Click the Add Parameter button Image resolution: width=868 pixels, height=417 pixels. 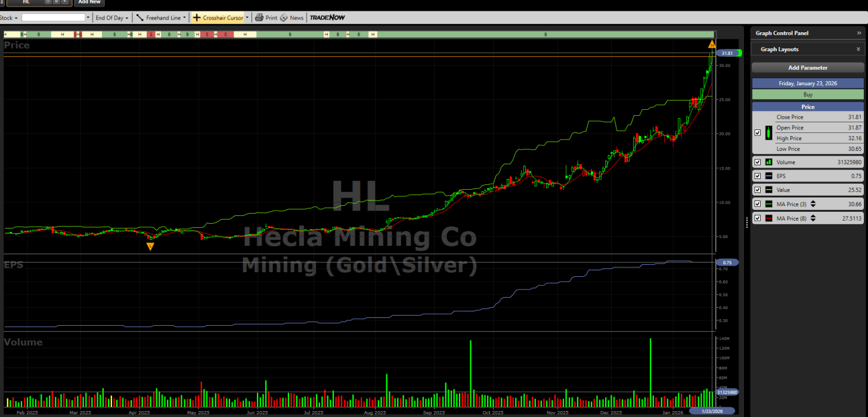pos(808,67)
